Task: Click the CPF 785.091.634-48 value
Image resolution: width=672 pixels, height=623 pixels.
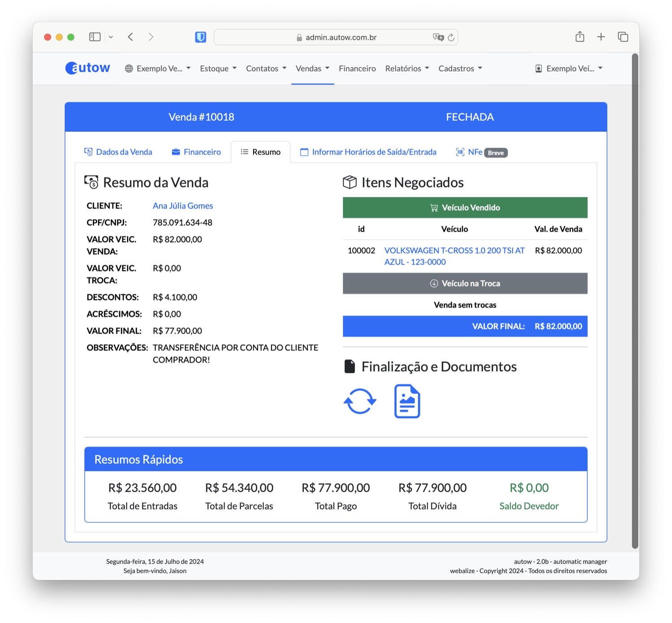Action: coord(182,223)
